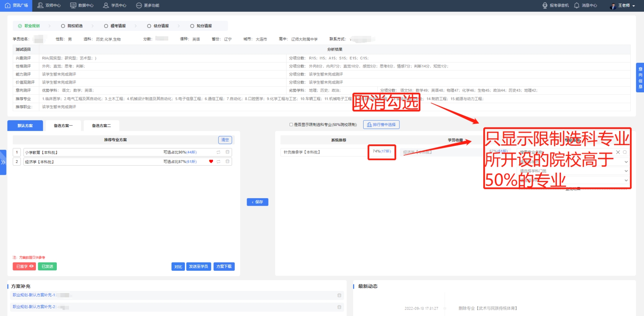
Task: Toggle 是否显示限制选科专业 checkbox
Action: (x=291, y=125)
